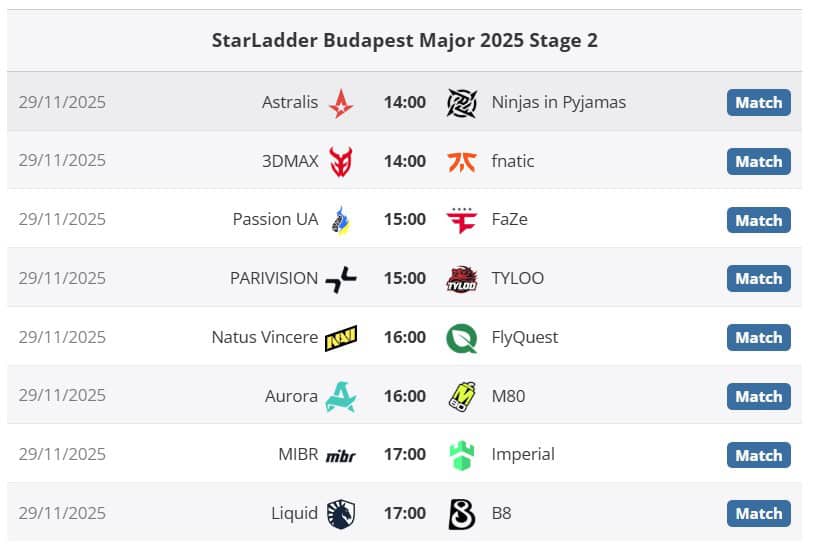
Task: Click the Ninjas in Pyjamas logo
Action: click(x=462, y=102)
